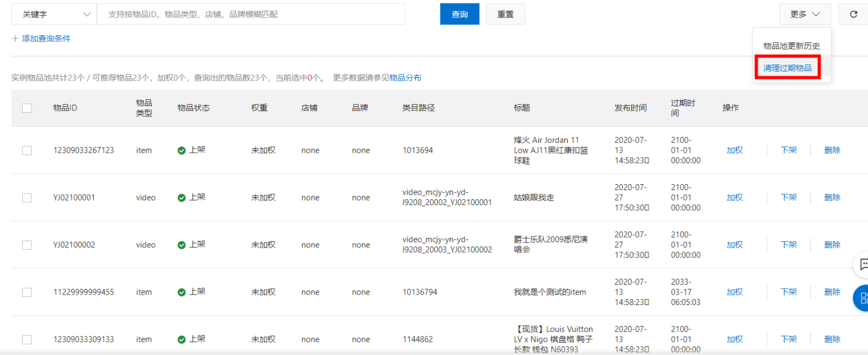Click 删除 for YJ02100002
Image resolution: width=868 pixels, height=355 pixels.
click(x=833, y=245)
